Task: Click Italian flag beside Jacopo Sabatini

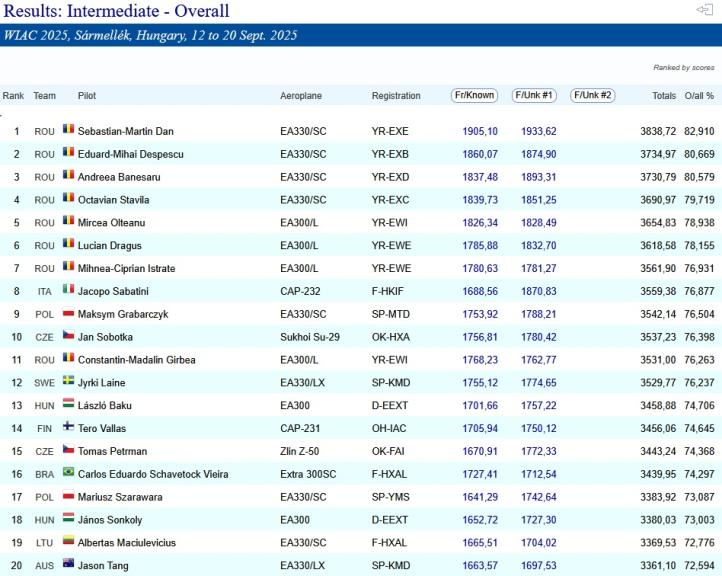Action: (x=68, y=291)
